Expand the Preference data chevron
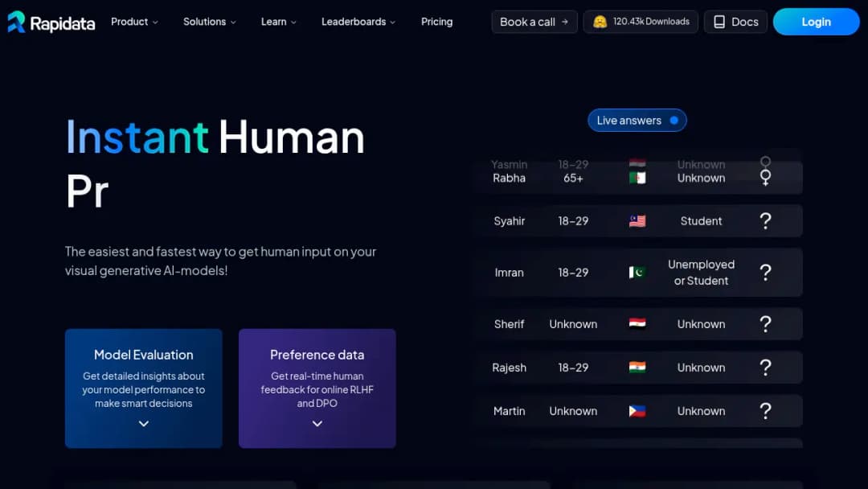Screen dimensions: 868x489 (x=317, y=424)
